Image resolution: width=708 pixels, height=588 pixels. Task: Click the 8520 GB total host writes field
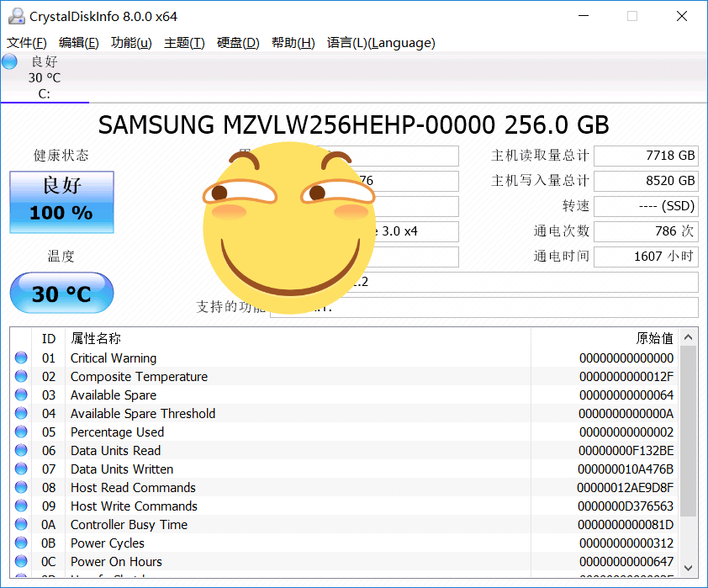tap(646, 181)
